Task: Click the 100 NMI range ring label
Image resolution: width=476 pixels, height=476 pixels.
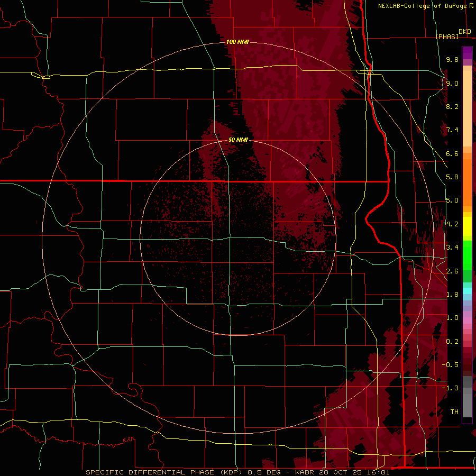Action: [237, 42]
